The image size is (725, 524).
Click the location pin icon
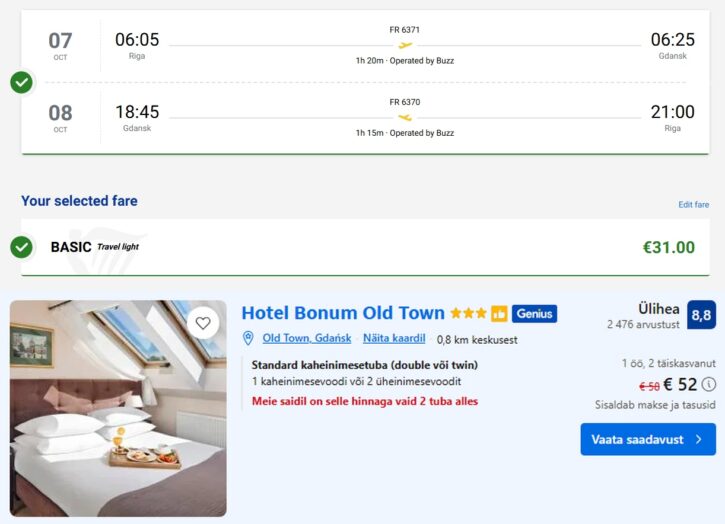coord(249,339)
